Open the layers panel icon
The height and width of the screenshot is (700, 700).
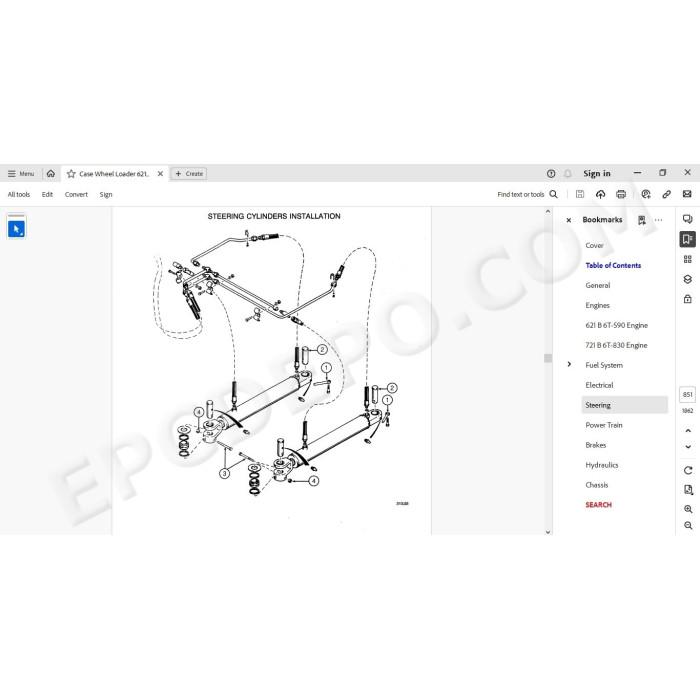(x=688, y=279)
